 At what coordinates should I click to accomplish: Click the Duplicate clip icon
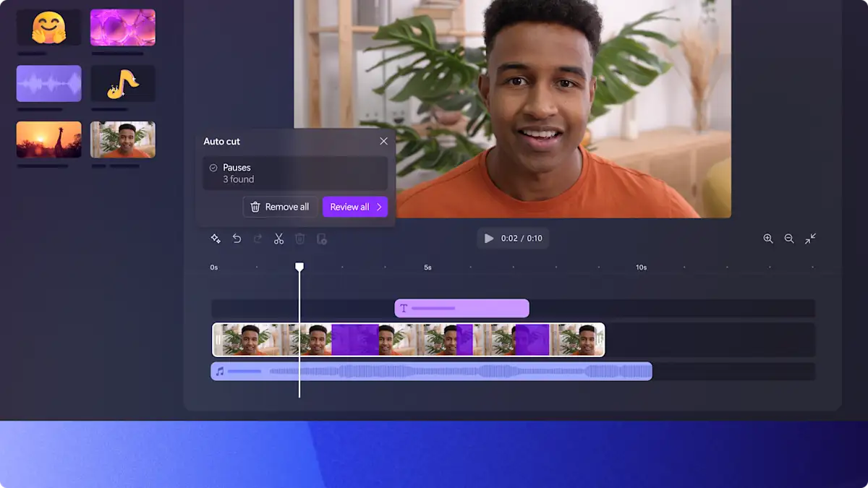[x=322, y=239]
